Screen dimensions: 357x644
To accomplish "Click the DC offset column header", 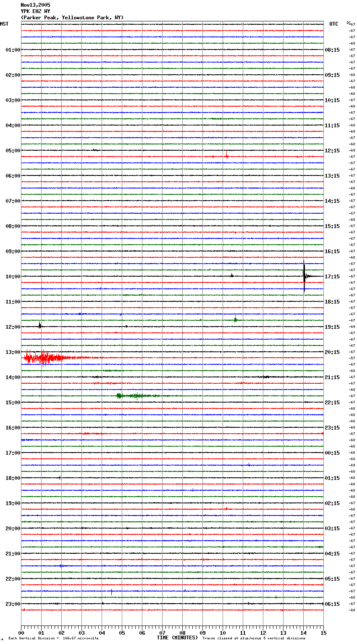I will (349, 23).
